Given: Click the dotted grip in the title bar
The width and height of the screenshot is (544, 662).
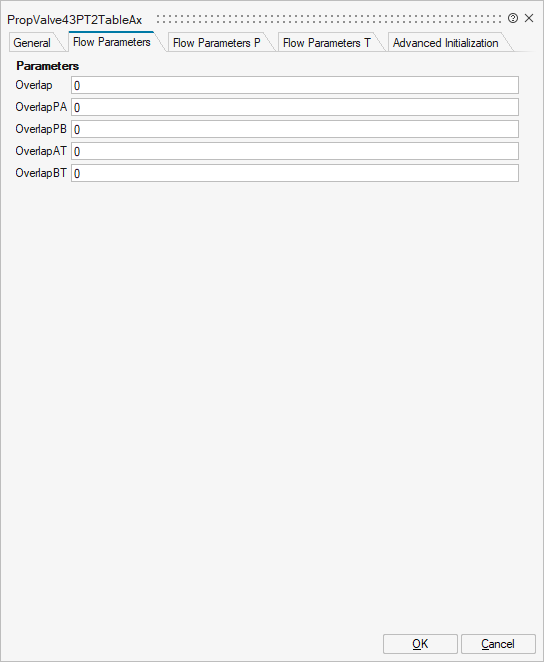Looking at the screenshot, I should (x=328, y=19).
